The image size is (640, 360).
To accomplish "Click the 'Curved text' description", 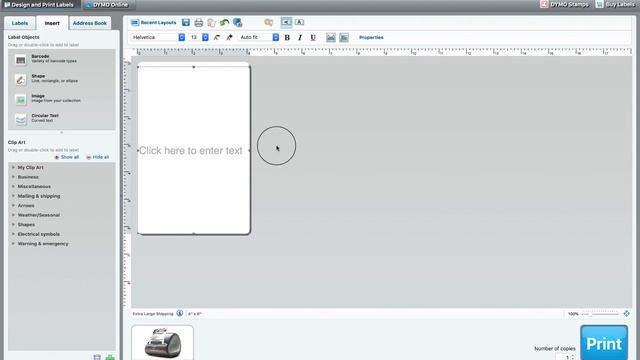I will pos(42,120).
